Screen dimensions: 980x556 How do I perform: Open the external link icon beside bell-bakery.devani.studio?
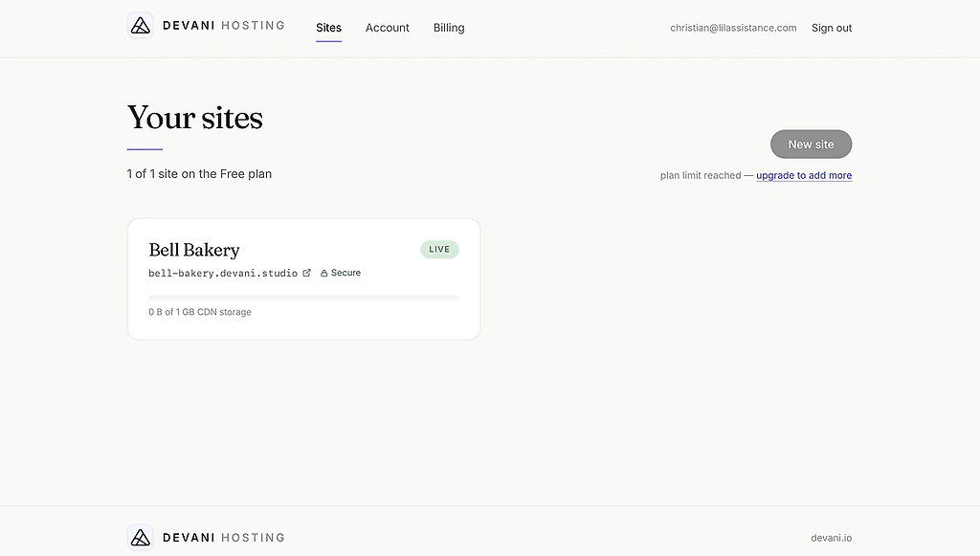(x=307, y=273)
